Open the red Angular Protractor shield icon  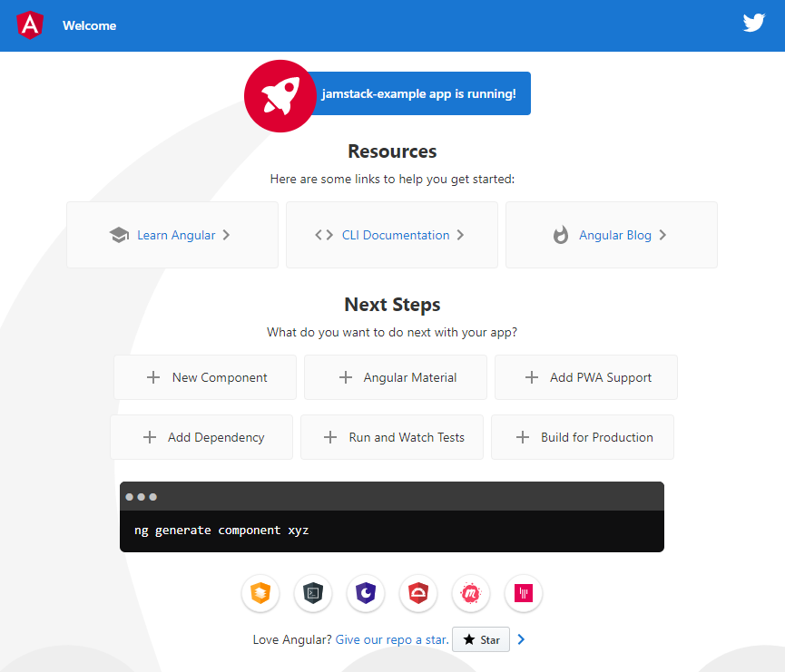(418, 593)
